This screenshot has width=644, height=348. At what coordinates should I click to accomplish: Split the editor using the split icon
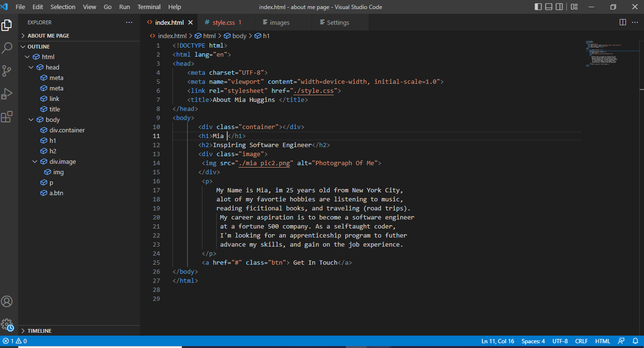[623, 22]
